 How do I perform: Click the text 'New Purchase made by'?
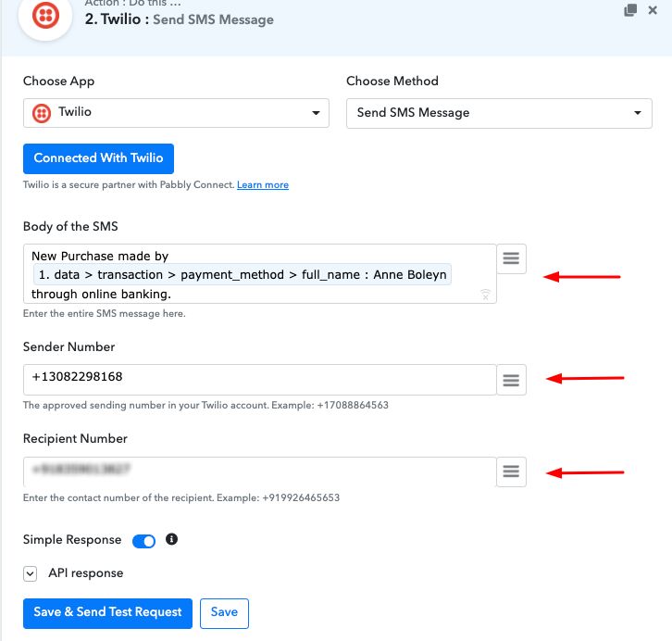coord(100,256)
